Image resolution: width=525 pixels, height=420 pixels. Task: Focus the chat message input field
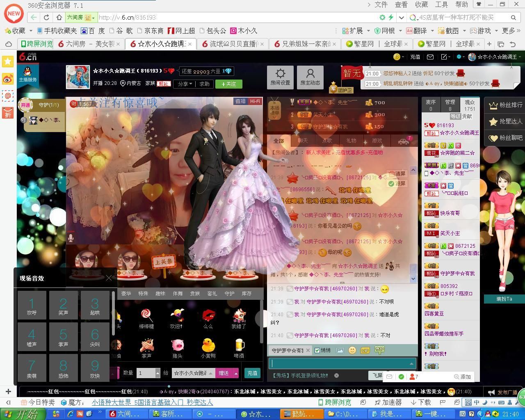(342, 363)
